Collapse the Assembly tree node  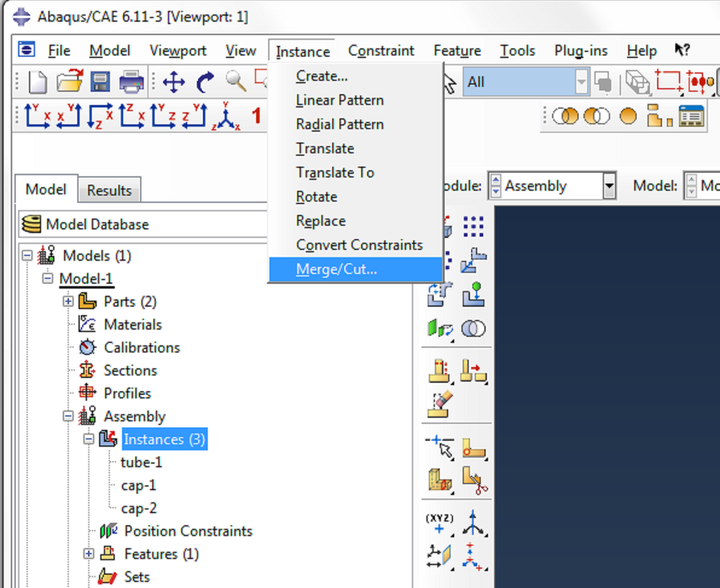[x=68, y=416]
